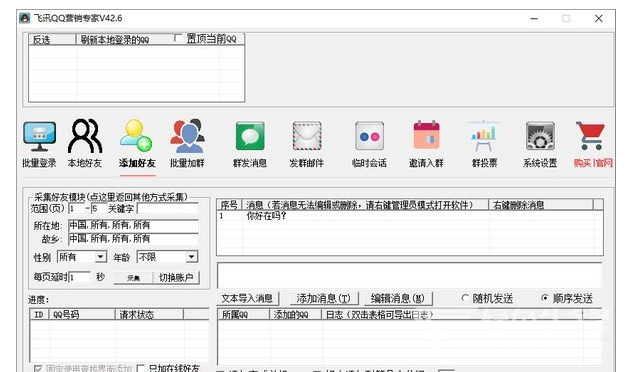Viewport: 627px width, 372px height.
Task: Open the 邀请入群 calendar icon
Action: (426, 135)
